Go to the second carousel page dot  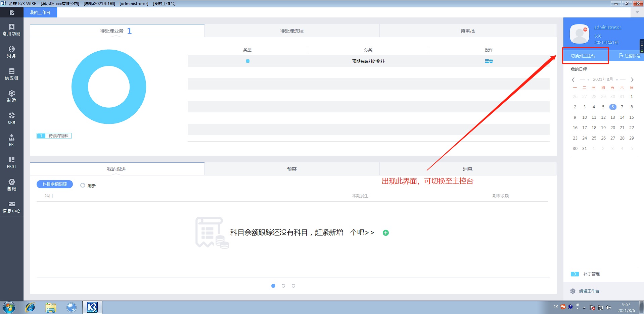pos(283,286)
